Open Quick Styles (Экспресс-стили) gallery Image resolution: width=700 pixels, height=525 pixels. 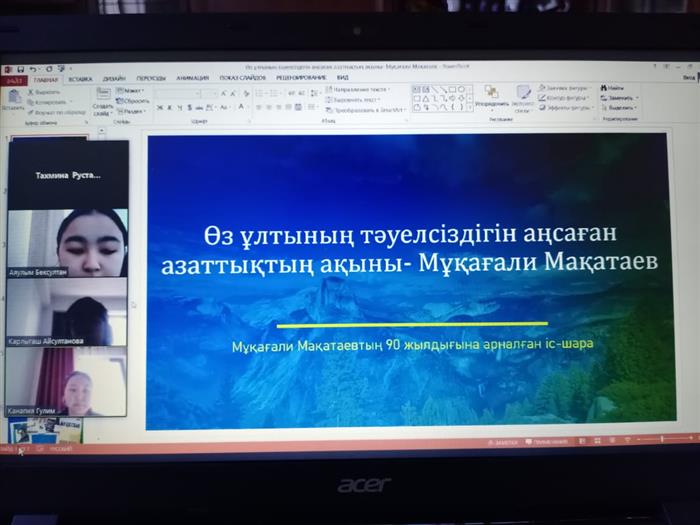(523, 95)
